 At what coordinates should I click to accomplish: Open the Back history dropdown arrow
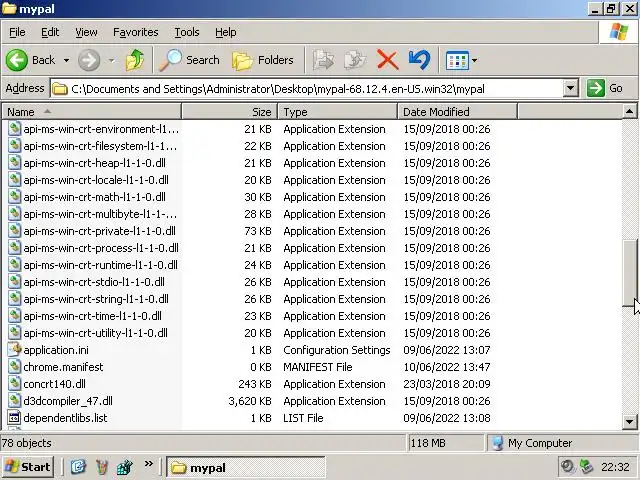pos(66,61)
